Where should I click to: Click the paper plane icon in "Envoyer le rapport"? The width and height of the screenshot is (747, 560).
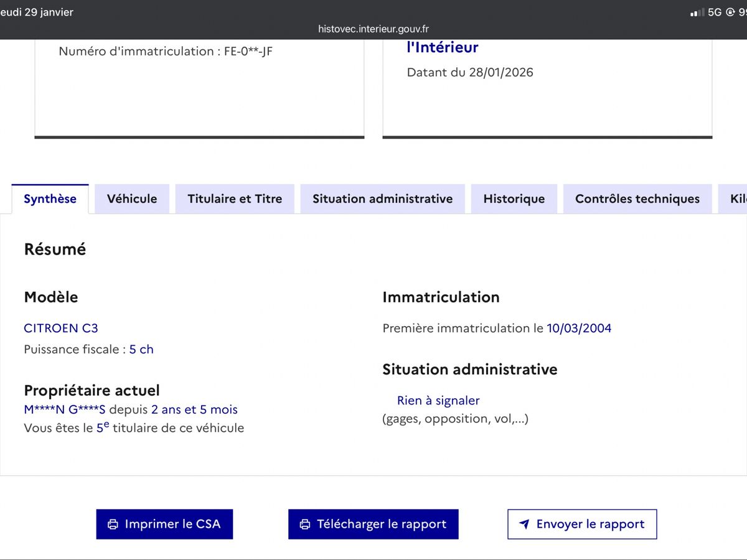[x=524, y=524]
